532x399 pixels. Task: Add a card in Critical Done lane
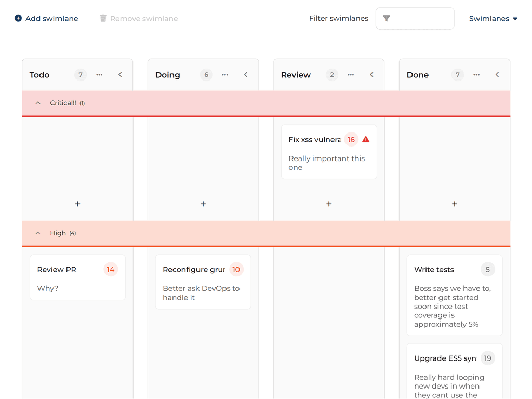(x=455, y=204)
